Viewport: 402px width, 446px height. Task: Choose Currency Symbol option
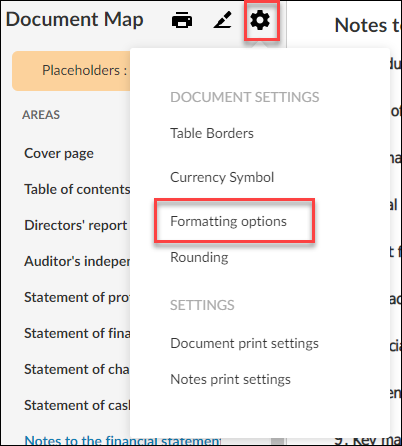[222, 177]
